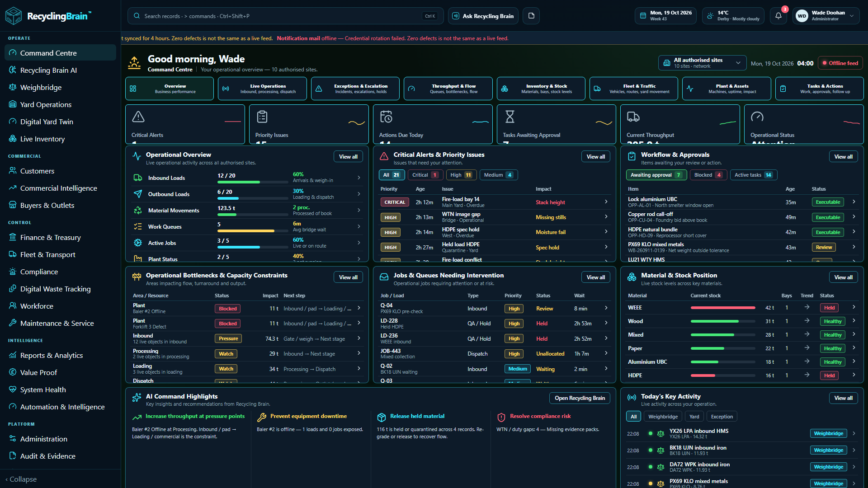Image resolution: width=868 pixels, height=488 pixels.
Task: Click the document icon beside Ask Recycling Brain
Action: [531, 16]
